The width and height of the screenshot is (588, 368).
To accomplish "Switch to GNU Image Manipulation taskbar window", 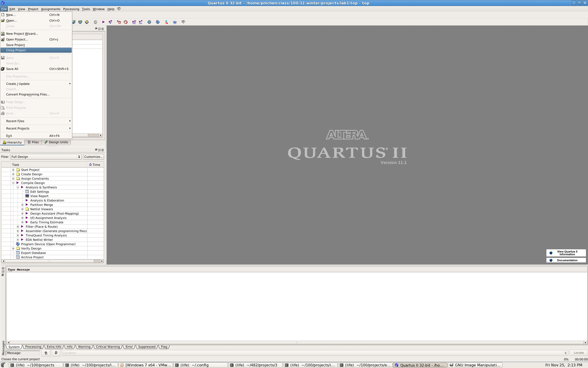I will point(475,365).
